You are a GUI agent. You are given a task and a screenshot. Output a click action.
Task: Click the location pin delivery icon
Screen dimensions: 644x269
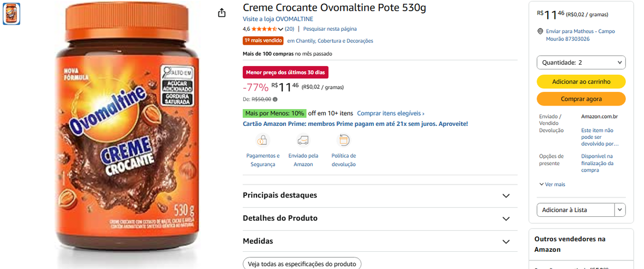click(540, 31)
